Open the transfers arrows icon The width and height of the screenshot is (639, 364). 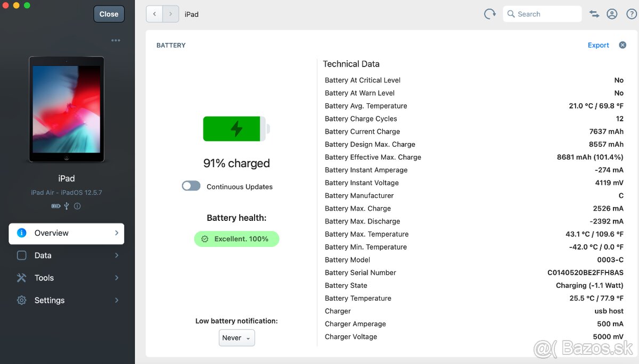pos(594,14)
